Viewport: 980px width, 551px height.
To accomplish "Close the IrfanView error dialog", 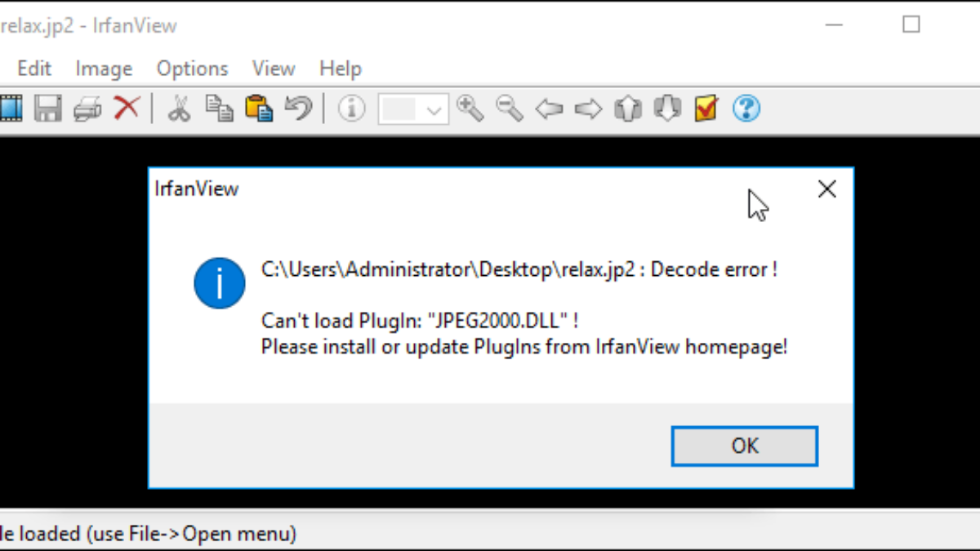I will pyautogui.click(x=826, y=189).
